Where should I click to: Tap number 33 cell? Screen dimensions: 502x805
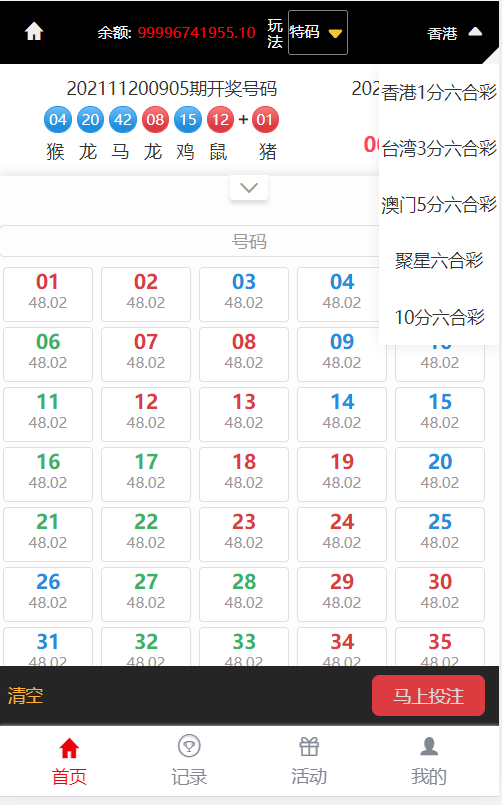coord(244,647)
